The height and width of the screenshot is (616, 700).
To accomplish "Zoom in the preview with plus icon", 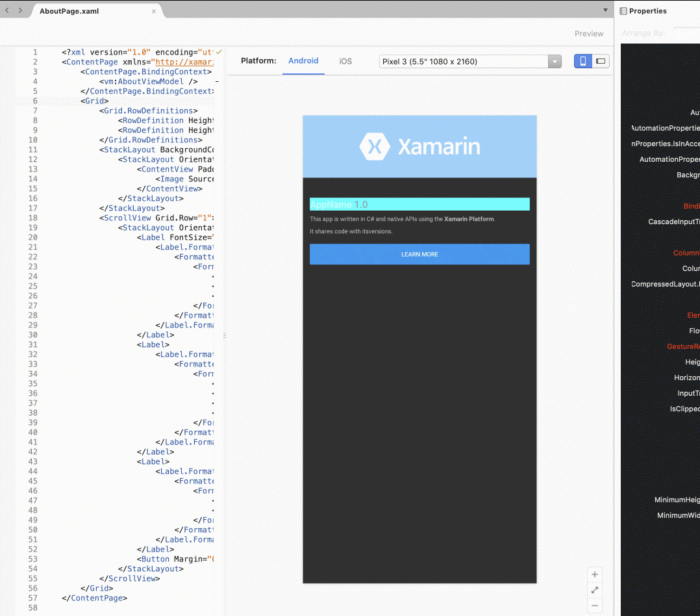I will 594,574.
